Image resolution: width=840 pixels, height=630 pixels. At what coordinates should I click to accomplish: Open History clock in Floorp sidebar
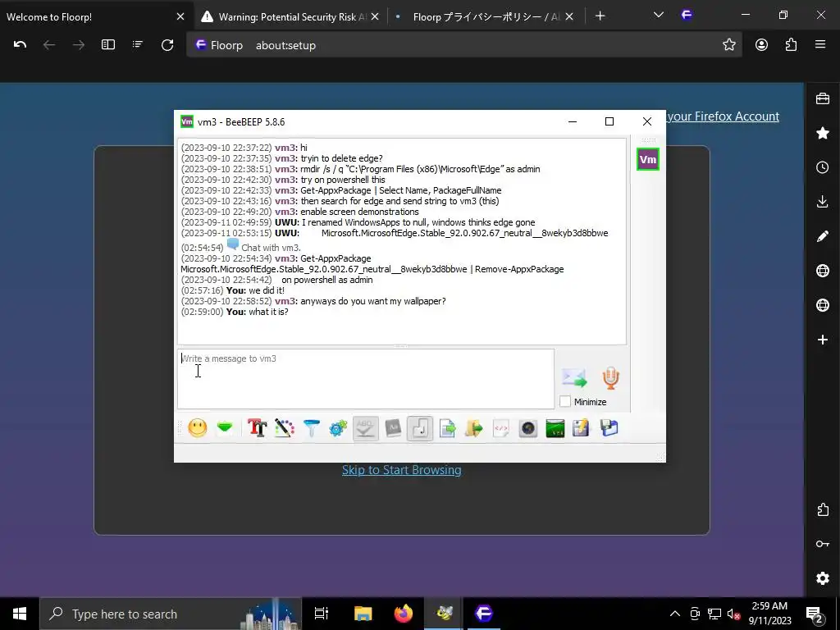(x=823, y=167)
